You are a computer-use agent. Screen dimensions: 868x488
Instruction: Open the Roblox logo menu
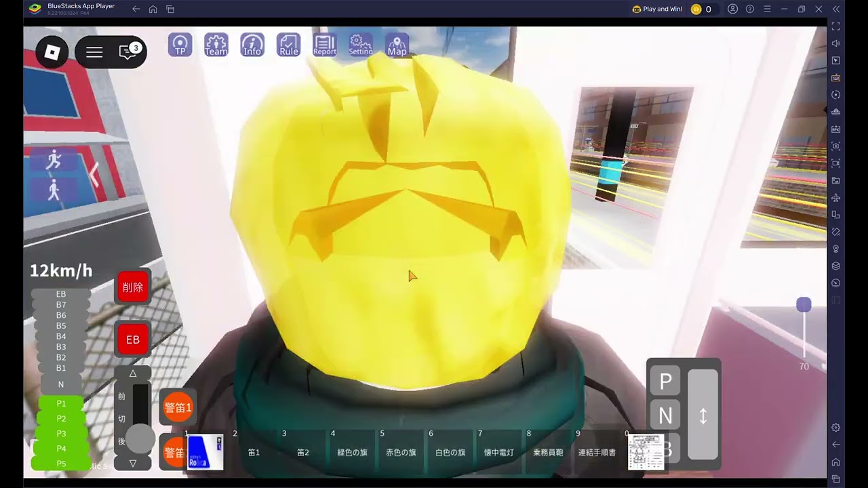click(x=52, y=52)
